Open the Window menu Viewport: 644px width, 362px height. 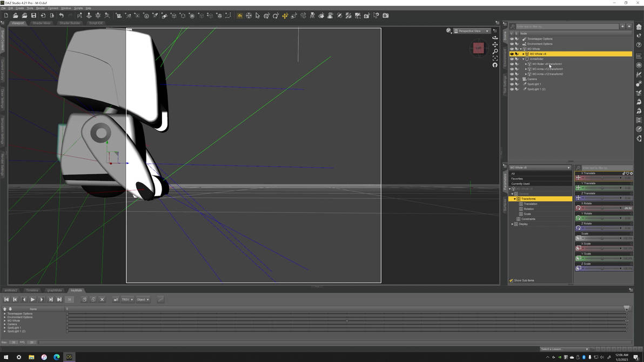click(x=66, y=8)
